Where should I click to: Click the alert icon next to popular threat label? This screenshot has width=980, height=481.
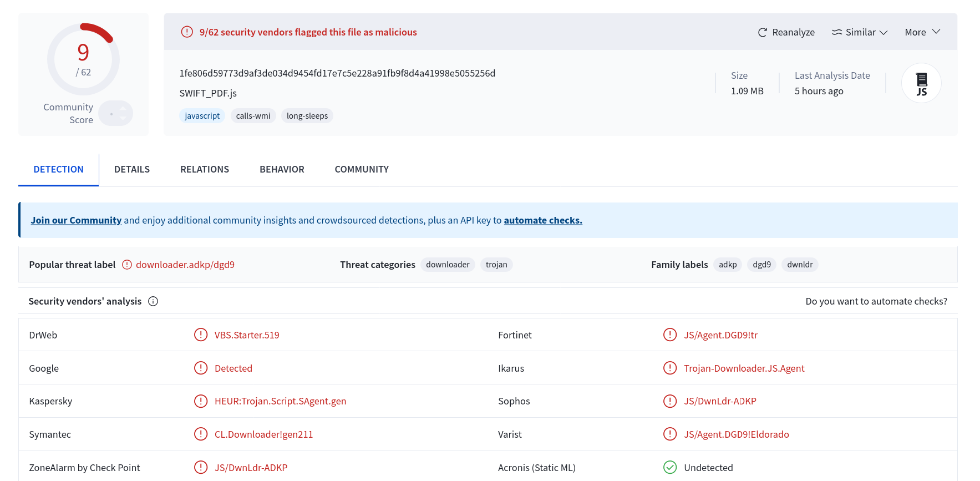tap(127, 265)
